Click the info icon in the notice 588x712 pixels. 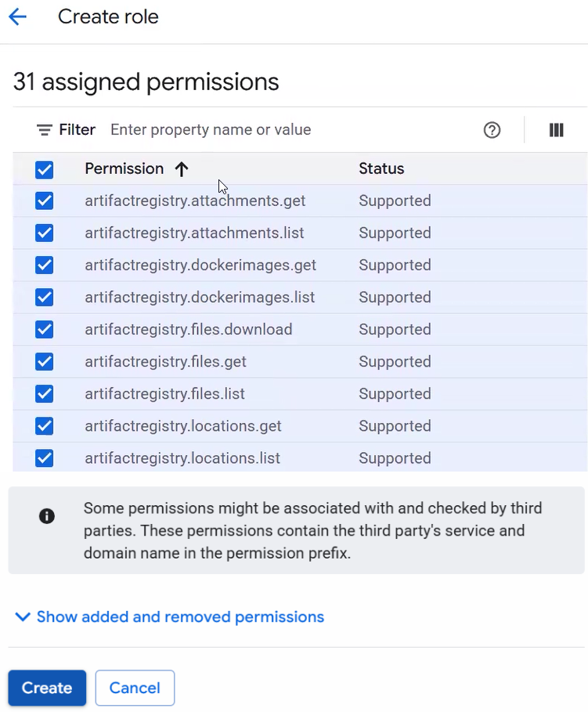(47, 516)
